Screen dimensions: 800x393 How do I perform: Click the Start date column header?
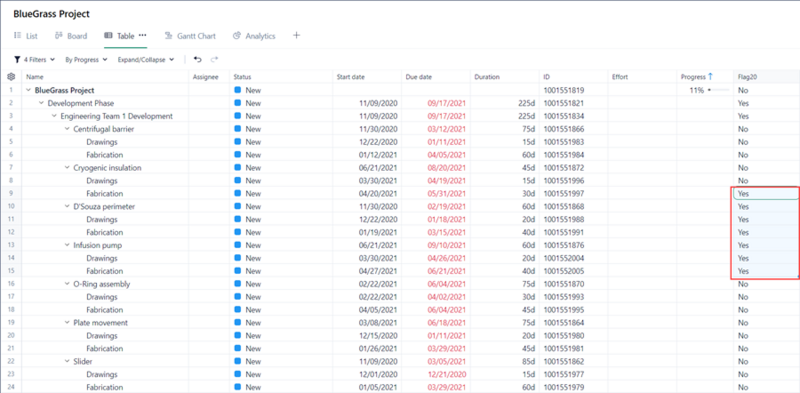(367, 77)
